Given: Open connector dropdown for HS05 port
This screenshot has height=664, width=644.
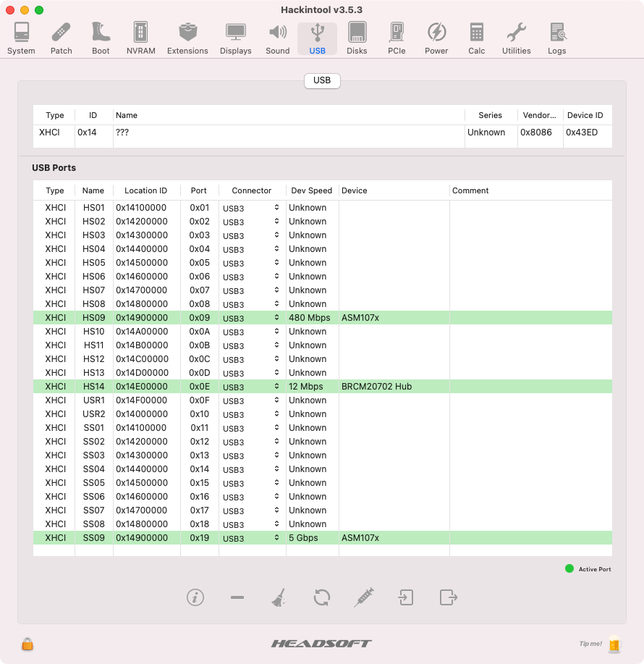Looking at the screenshot, I should click(x=251, y=263).
